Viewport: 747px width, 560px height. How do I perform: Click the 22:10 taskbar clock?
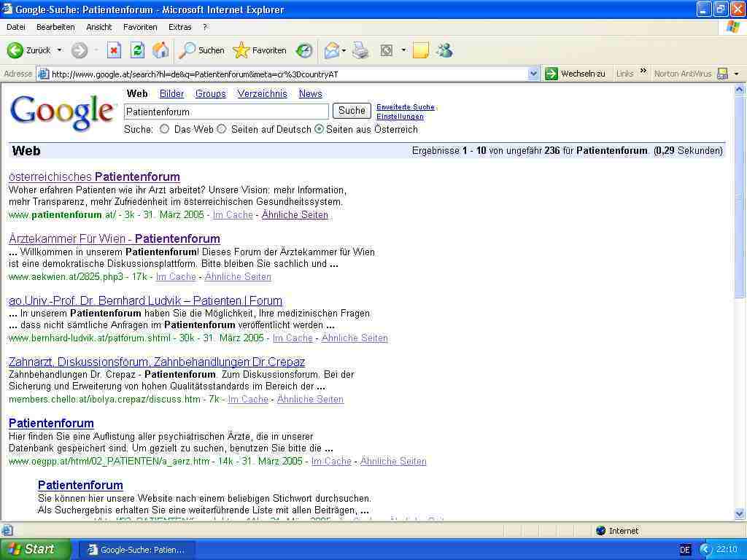727,550
